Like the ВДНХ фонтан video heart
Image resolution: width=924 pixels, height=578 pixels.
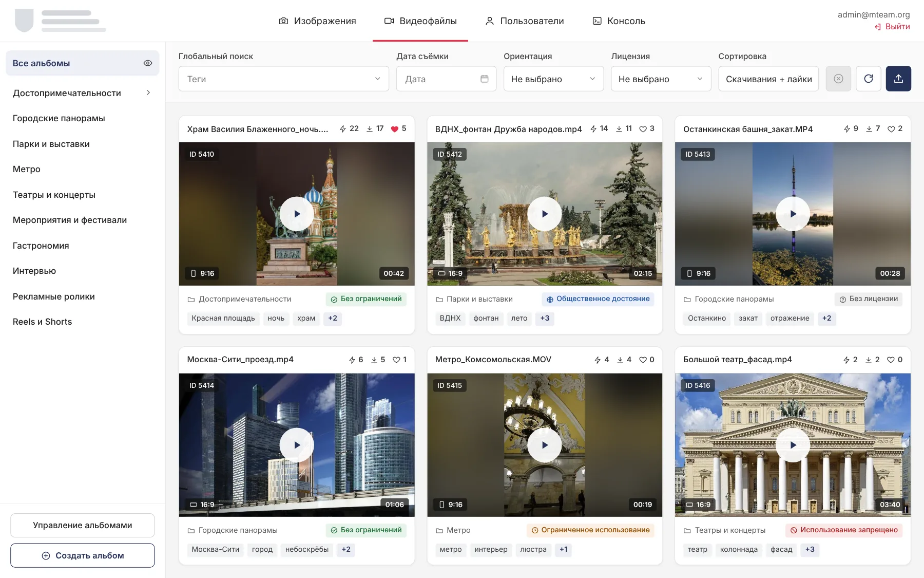pos(643,129)
